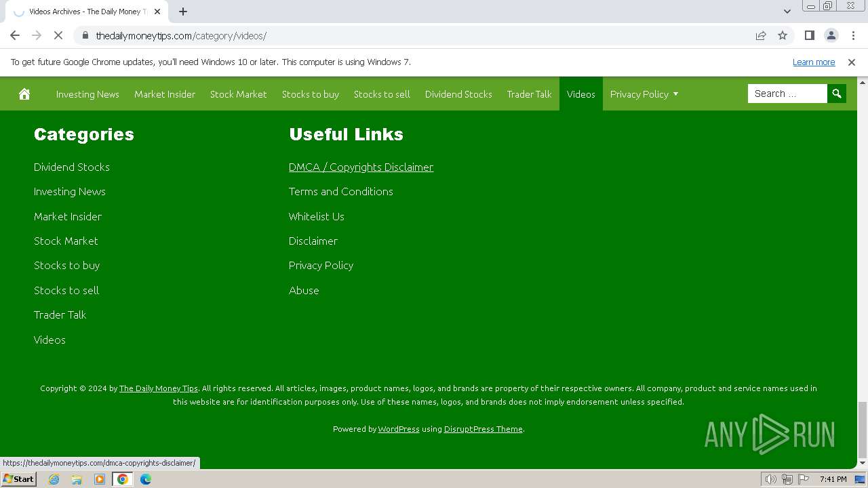Click the volume speaker tray icon

(x=770, y=479)
